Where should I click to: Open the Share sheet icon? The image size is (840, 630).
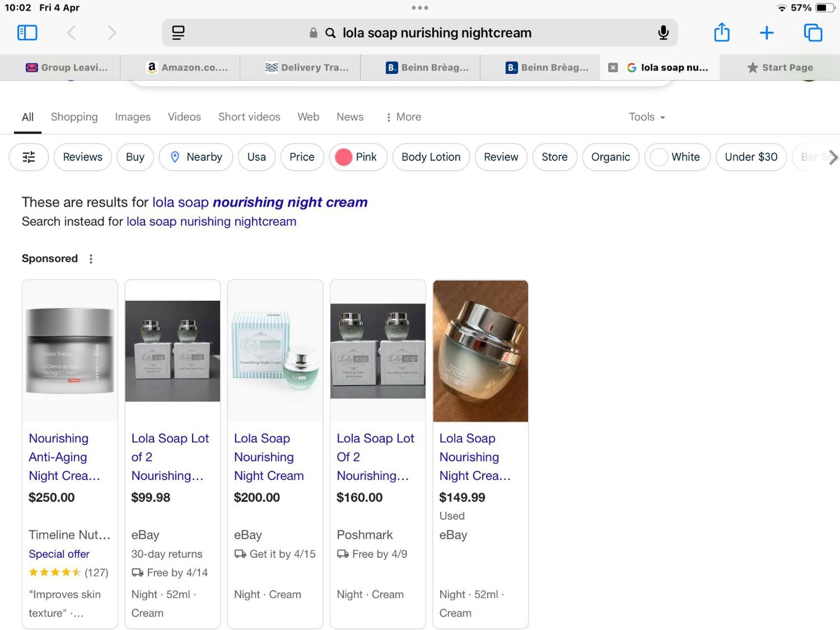pos(722,32)
